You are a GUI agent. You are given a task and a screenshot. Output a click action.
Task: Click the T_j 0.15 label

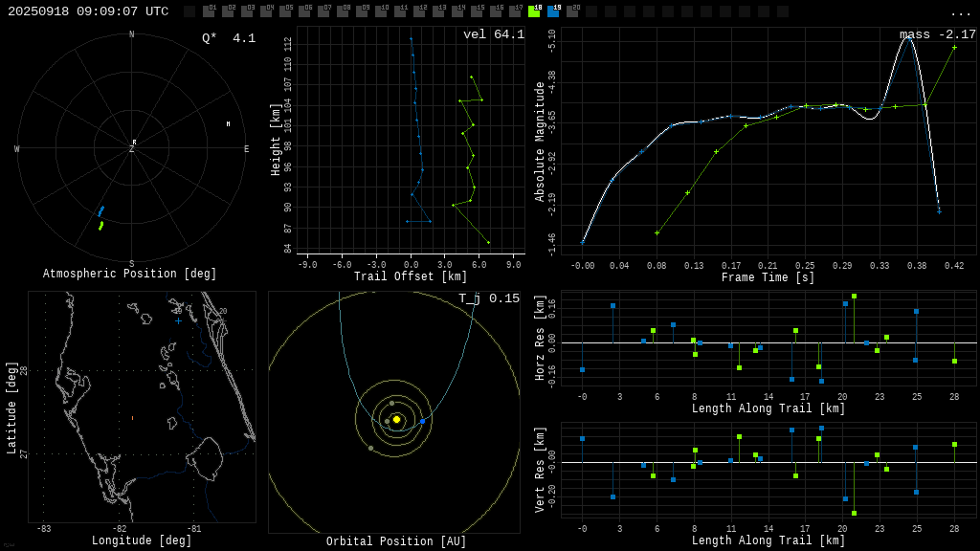coord(488,298)
